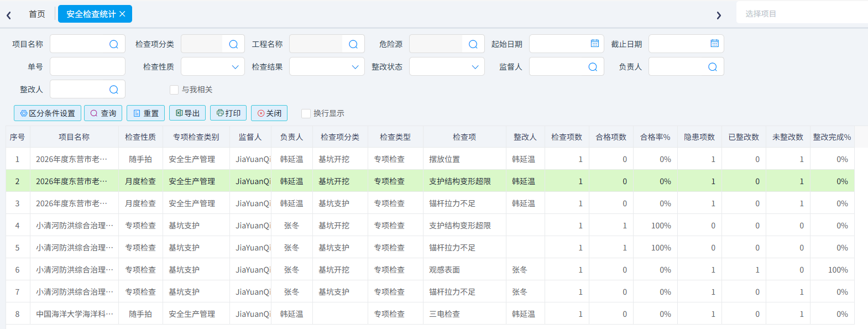Image resolution: width=868 pixels, height=329 pixels.
Task: Click 基坑支护 category in row 3
Action: click(334, 203)
